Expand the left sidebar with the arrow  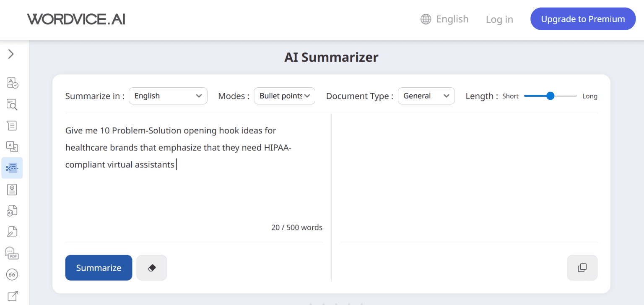(11, 54)
